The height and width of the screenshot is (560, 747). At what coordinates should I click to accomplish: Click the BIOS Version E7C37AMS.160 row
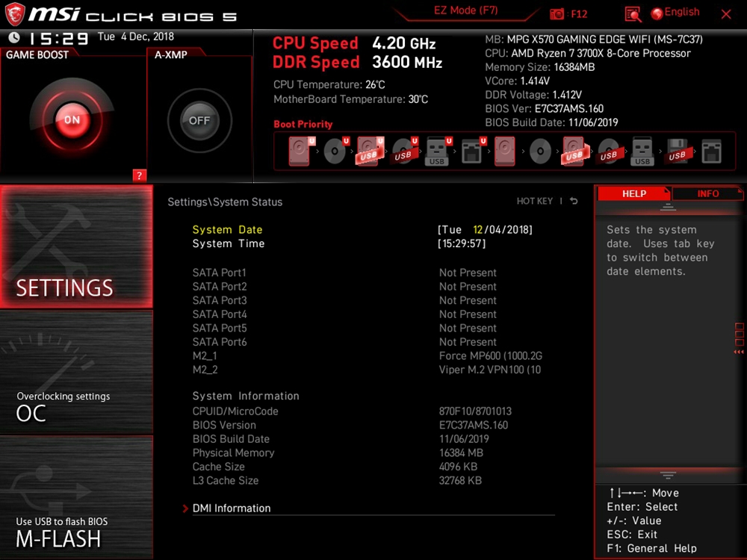click(x=350, y=425)
